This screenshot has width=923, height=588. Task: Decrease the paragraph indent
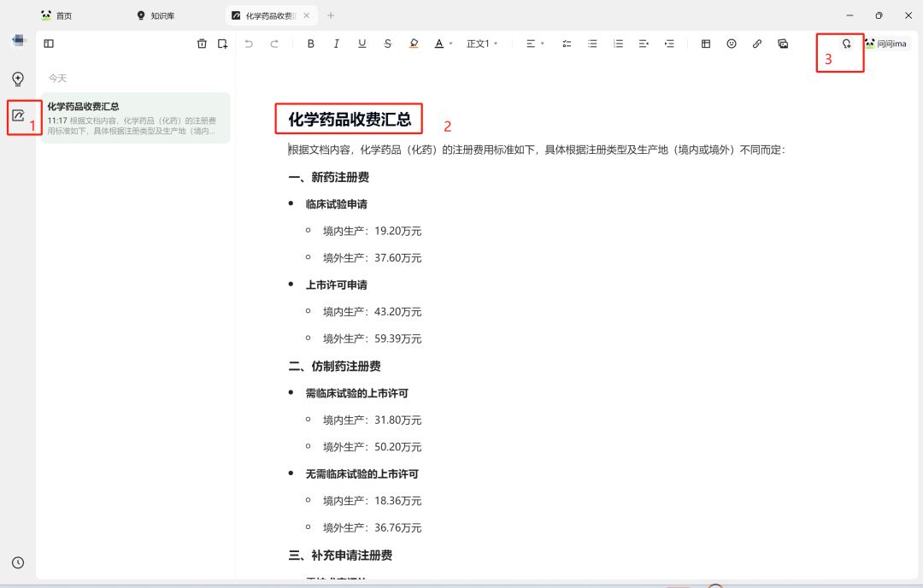644,44
